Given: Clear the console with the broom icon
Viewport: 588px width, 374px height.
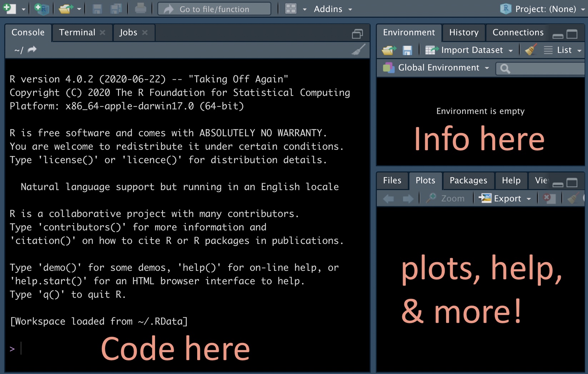Looking at the screenshot, I should [358, 50].
